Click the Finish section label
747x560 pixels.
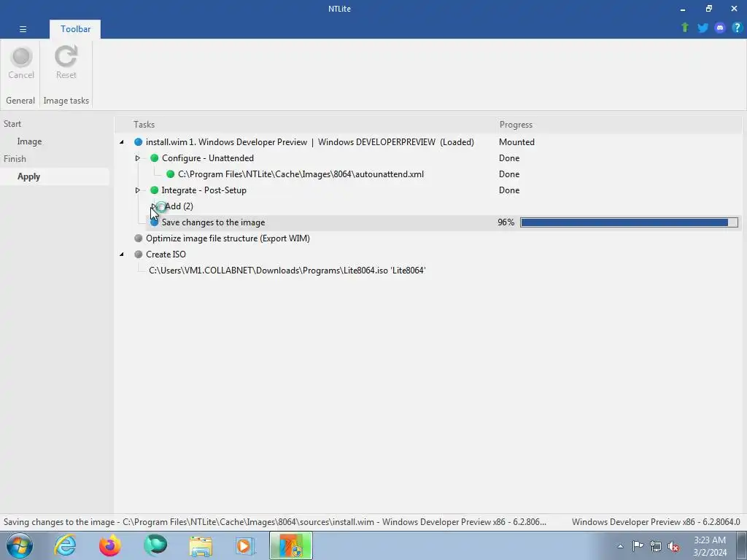15,158
